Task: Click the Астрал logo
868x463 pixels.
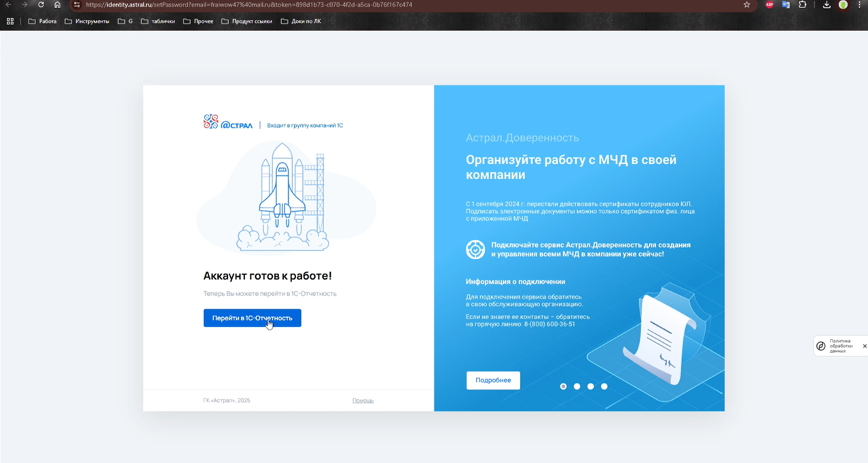Action: [228, 122]
